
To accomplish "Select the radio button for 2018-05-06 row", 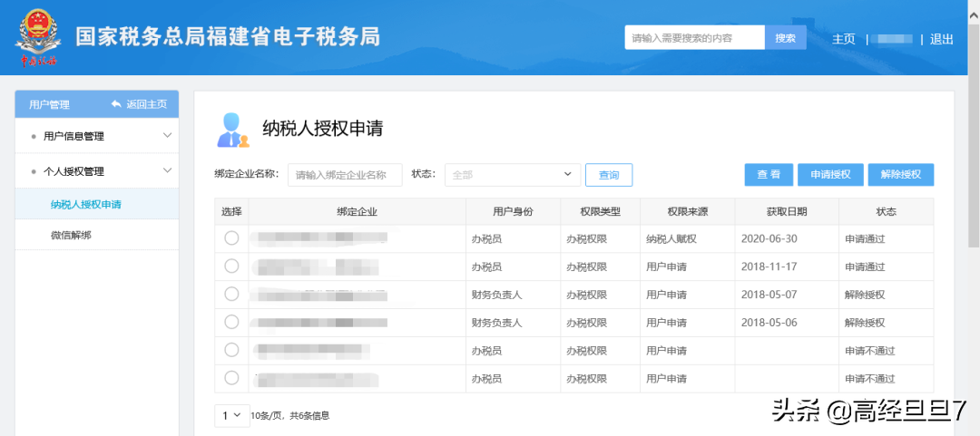I will tap(231, 323).
